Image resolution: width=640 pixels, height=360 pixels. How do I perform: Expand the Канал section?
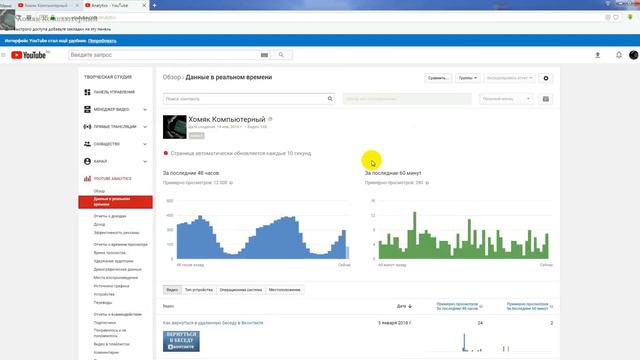point(145,161)
